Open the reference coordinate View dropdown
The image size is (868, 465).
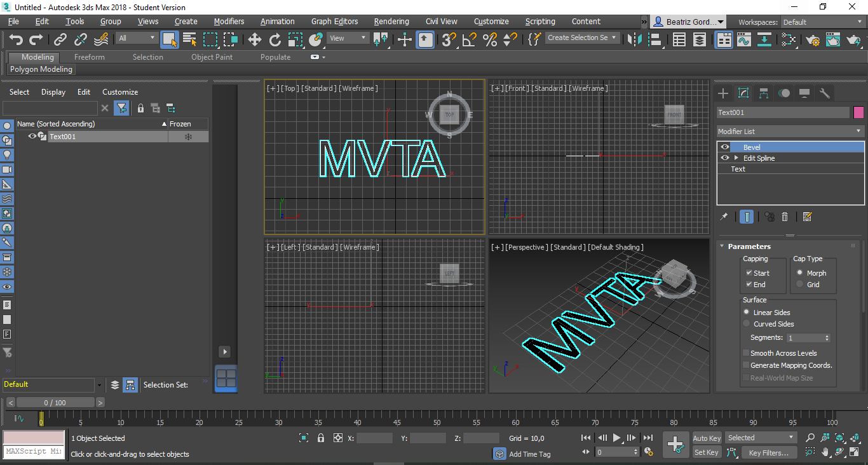coord(348,38)
